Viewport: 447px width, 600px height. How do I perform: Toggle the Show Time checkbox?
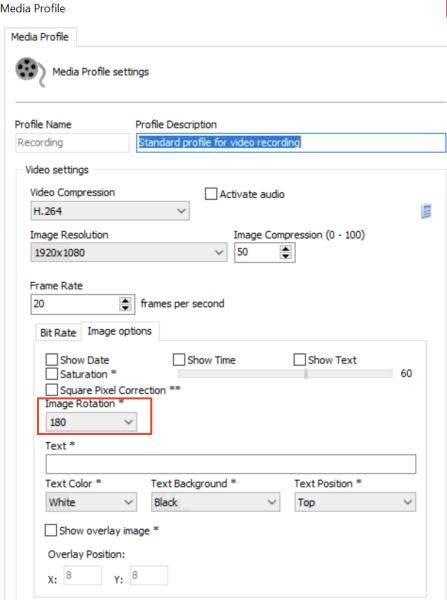coord(179,360)
